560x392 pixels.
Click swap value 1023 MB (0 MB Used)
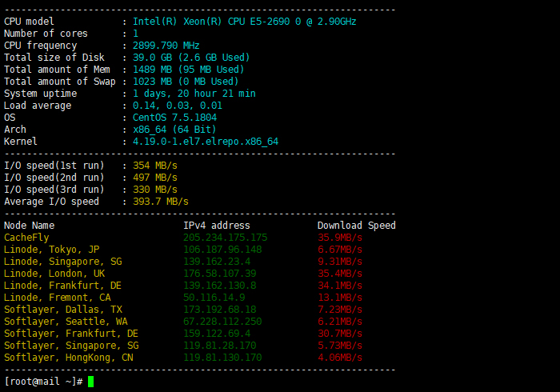186,82
